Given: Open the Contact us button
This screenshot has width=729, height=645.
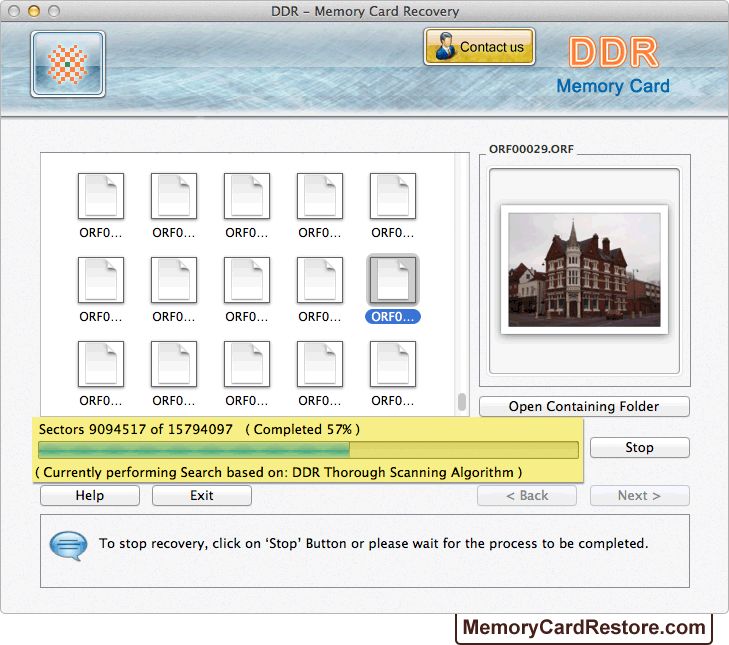Looking at the screenshot, I should point(479,47).
